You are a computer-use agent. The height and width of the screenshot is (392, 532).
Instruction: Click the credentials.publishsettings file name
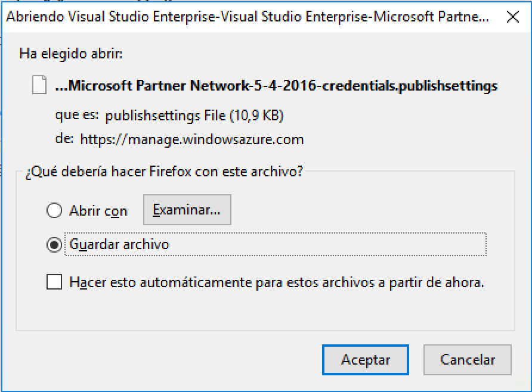click(x=276, y=85)
